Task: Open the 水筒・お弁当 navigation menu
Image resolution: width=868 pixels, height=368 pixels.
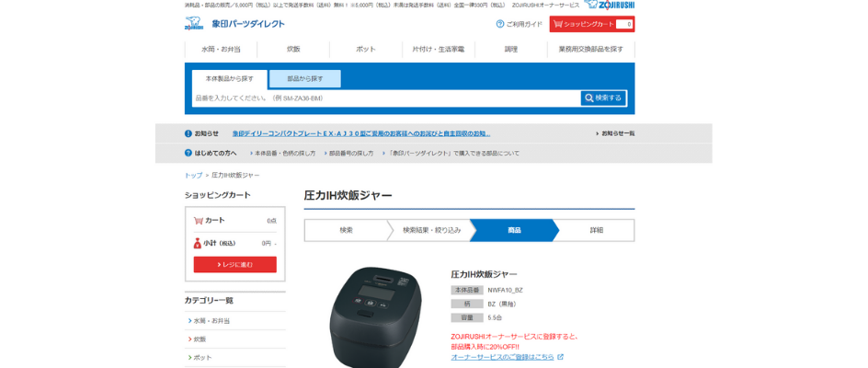Action: [x=221, y=50]
